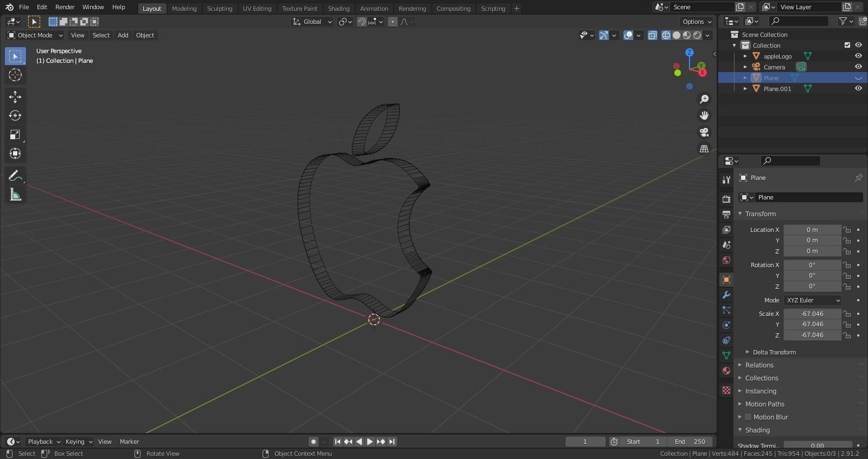Toggle the camera view icon

(x=704, y=132)
